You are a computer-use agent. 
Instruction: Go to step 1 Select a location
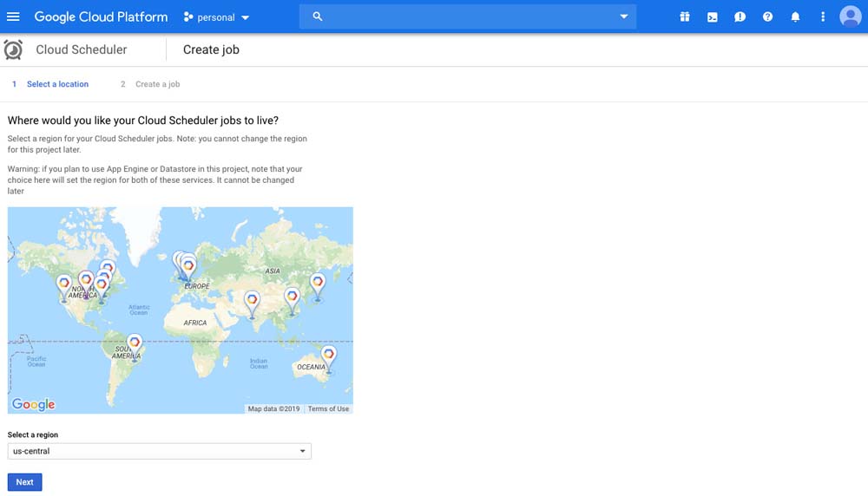pyautogui.click(x=50, y=84)
